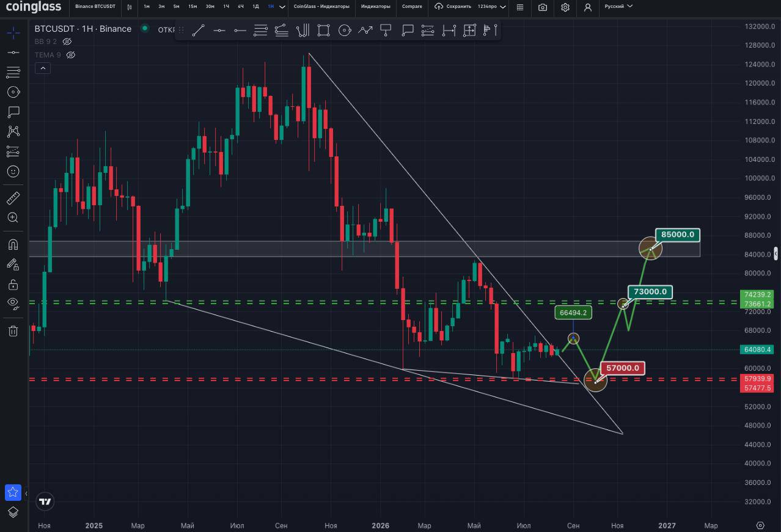Switch to the 30м timeframe
The image size is (781, 532).
coord(210,7)
